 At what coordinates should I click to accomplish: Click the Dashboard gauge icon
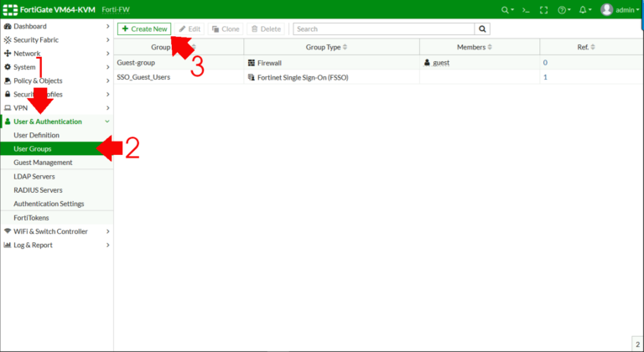8,26
